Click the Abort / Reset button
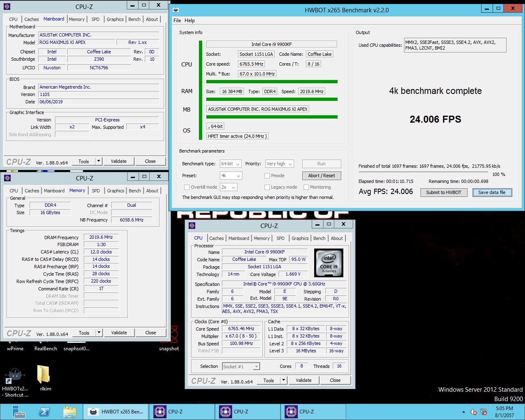 coord(322,176)
